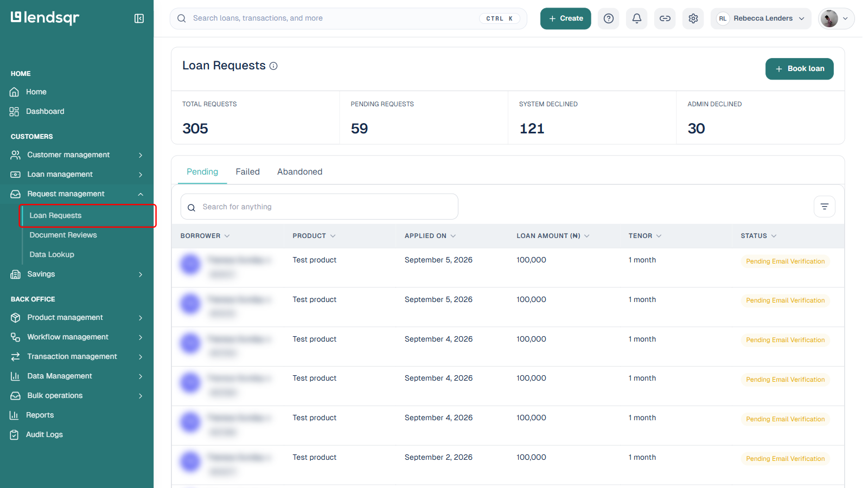Open the help question mark icon
Screen dimensions: 868x488
tap(609, 18)
